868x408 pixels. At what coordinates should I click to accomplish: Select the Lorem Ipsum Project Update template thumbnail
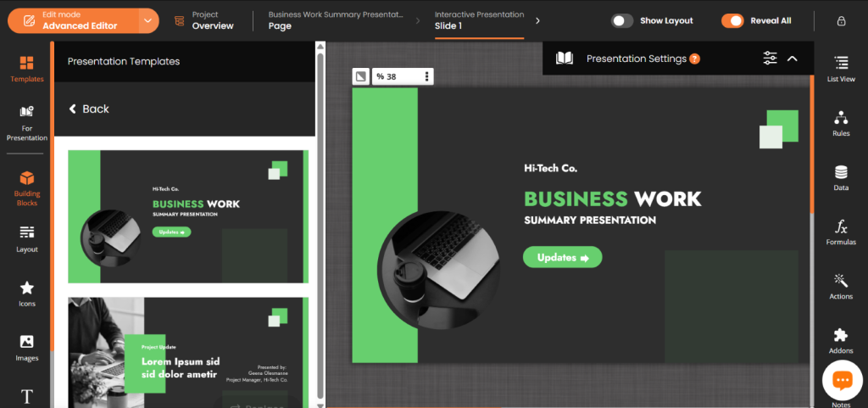pyautogui.click(x=188, y=353)
